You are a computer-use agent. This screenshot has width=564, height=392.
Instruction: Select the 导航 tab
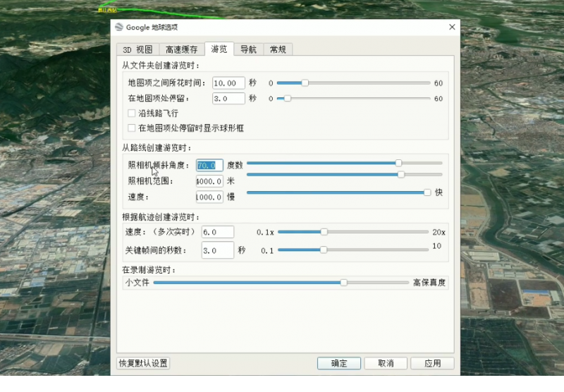point(249,49)
